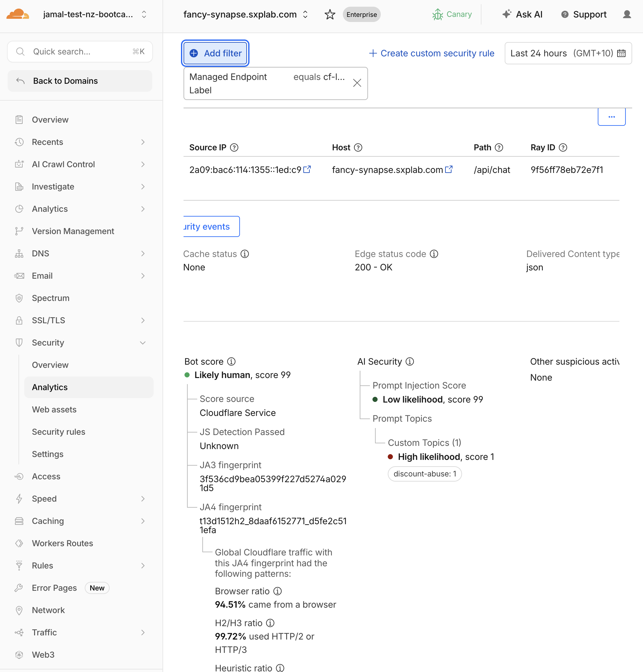Click the Add filter button

click(x=215, y=53)
